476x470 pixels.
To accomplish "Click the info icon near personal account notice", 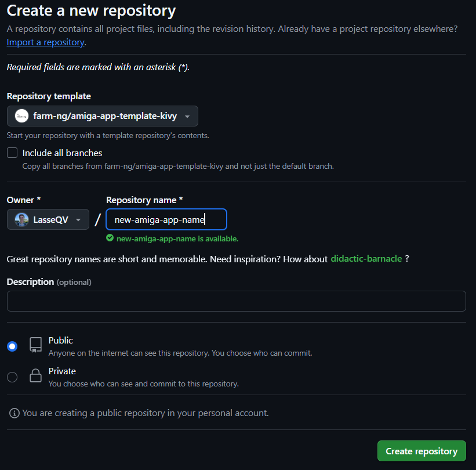I will point(14,413).
